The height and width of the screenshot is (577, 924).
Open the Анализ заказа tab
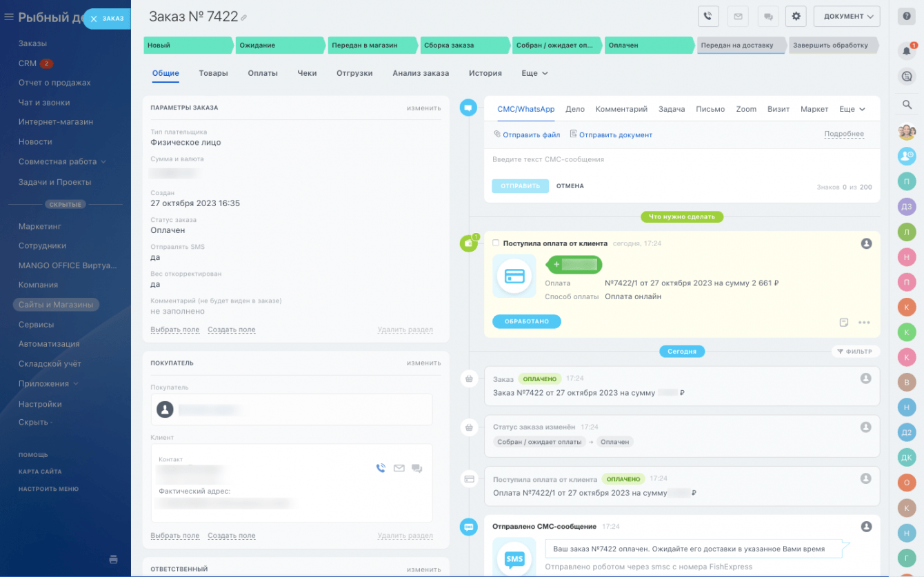421,73
